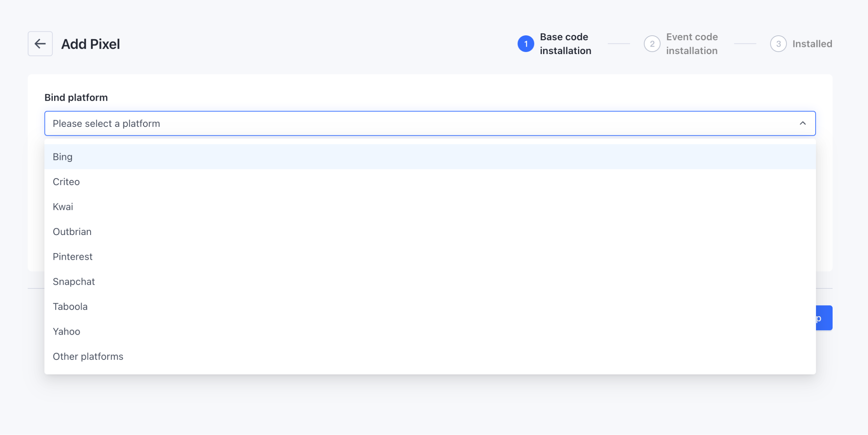Screen dimensions: 868x435
Task: Select Snapchat as the bind platform
Action: coord(74,282)
